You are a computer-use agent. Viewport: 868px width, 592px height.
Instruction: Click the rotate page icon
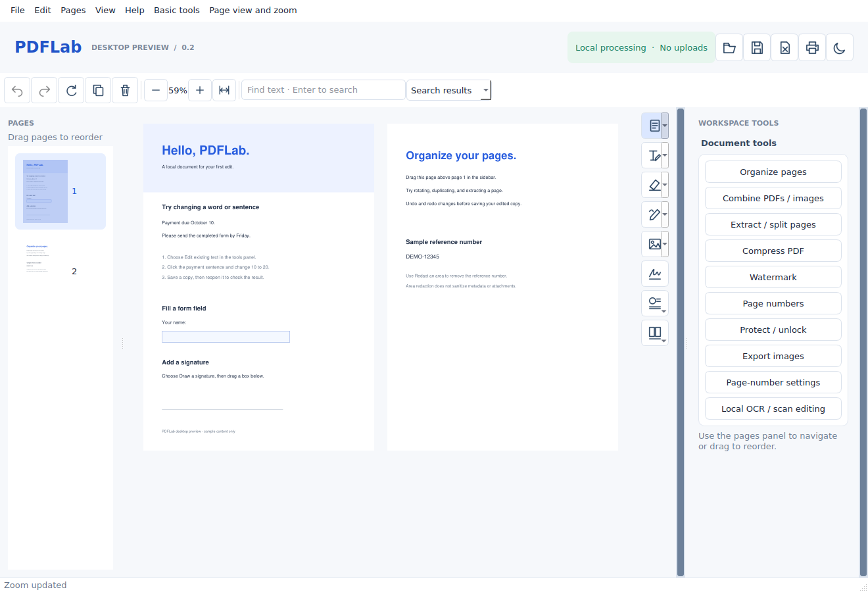point(72,91)
